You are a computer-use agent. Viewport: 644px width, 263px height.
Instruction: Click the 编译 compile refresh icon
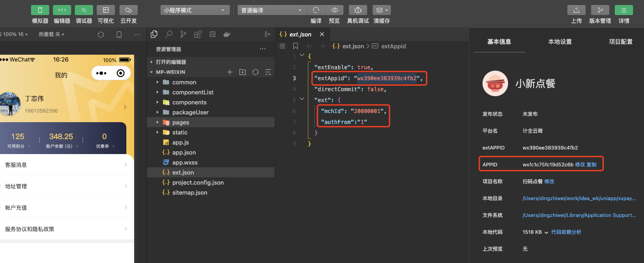pyautogui.click(x=316, y=10)
